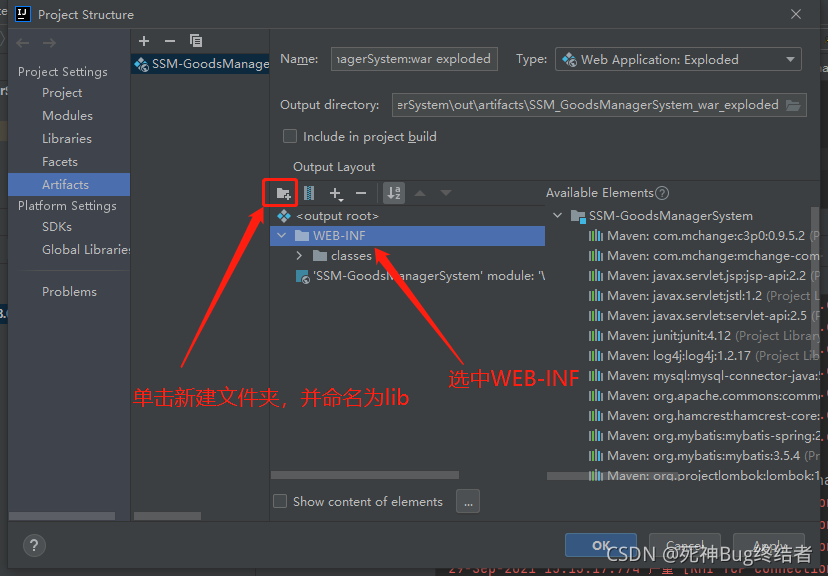Remove selected element from output layout

point(361,194)
